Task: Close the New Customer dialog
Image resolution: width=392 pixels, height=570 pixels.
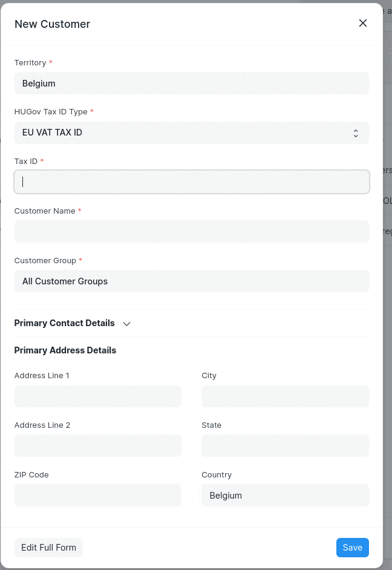Action: click(363, 23)
